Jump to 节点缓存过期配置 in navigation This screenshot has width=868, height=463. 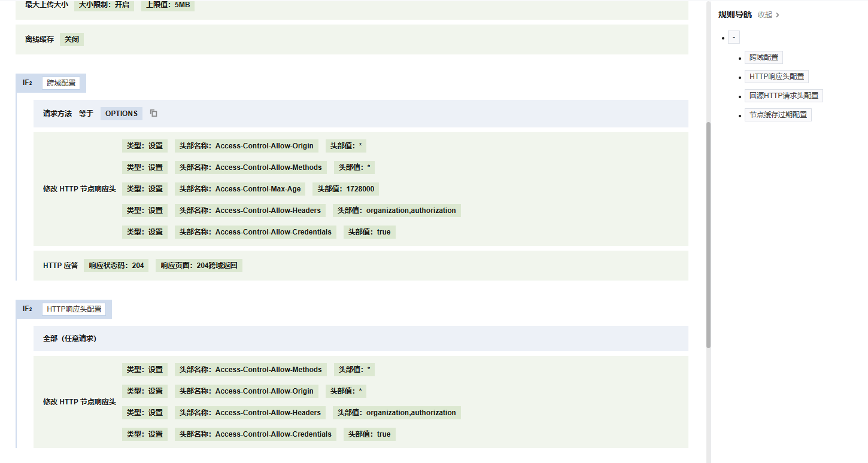778,115
